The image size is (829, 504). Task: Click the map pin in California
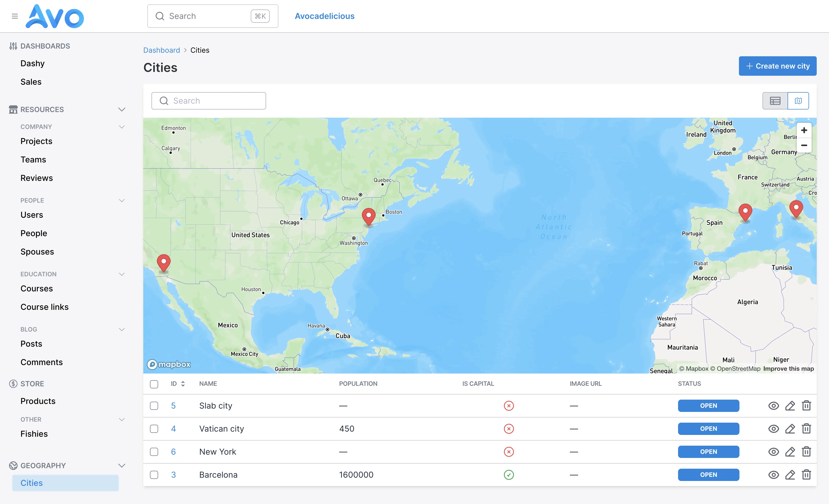tap(163, 264)
